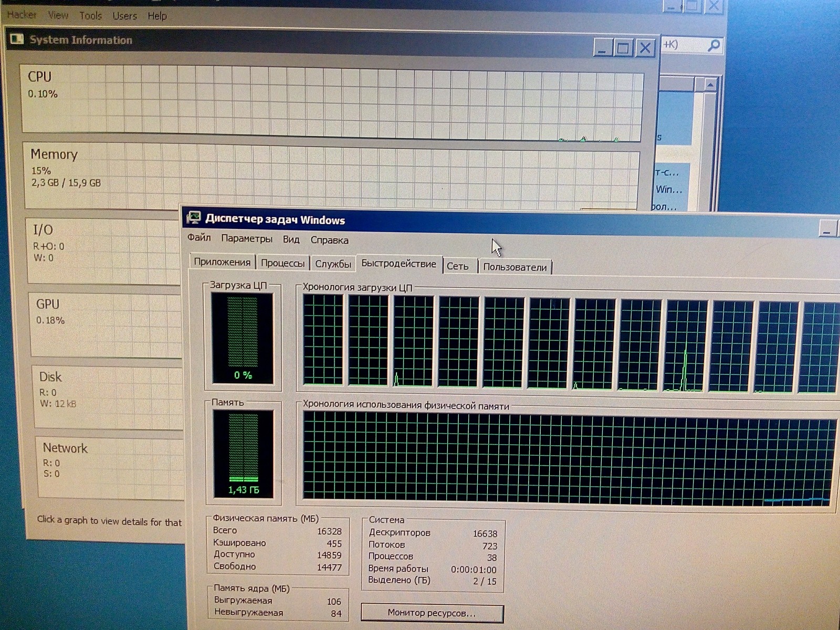
Task: Click the Всего value 16328
Action: [x=329, y=531]
